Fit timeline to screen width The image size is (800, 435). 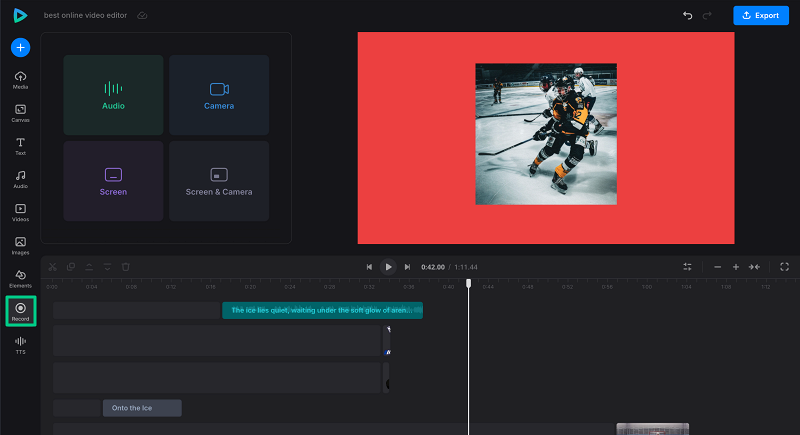coord(754,267)
